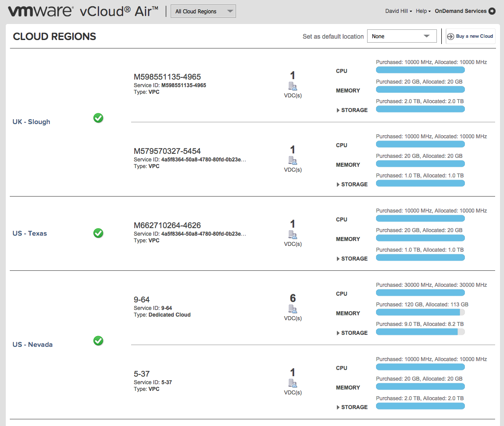
Task: Expand STORAGE for Dedicated Cloud 9-64
Action: (x=352, y=333)
